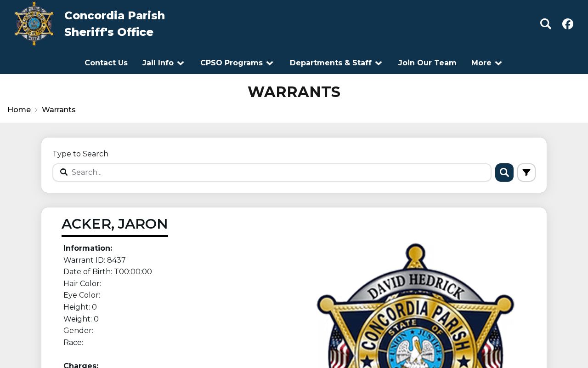Click the Concordia Parish Sheriff's Office title

coord(114,24)
